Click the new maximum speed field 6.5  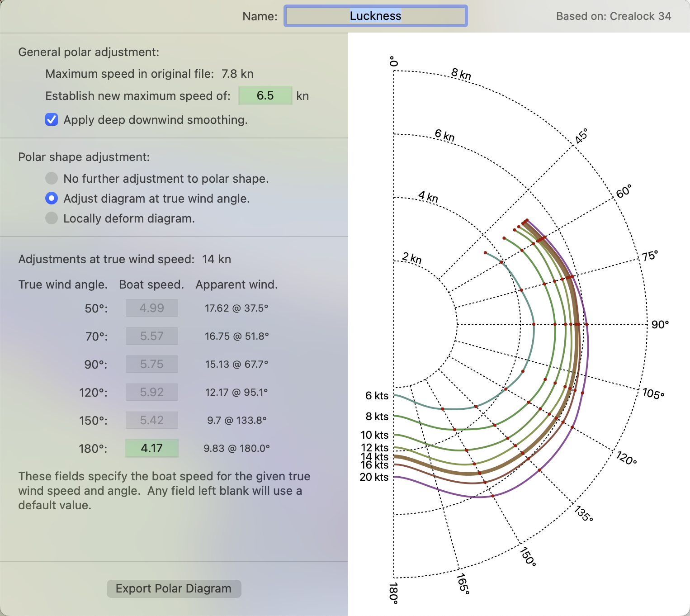tap(265, 96)
